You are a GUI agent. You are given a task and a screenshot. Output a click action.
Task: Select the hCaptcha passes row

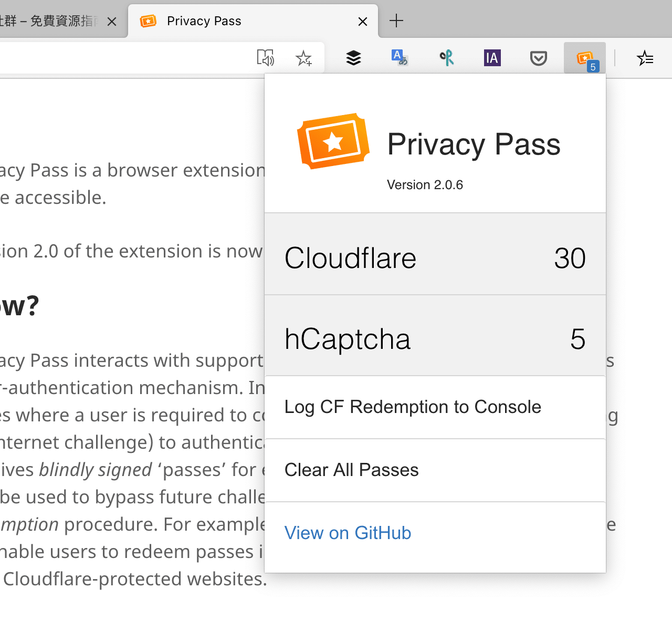(435, 339)
